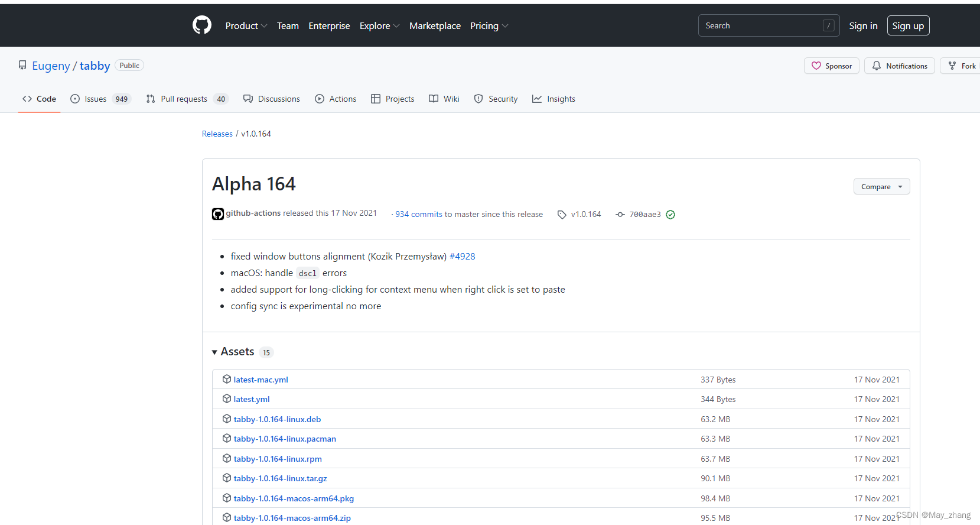
Task: Open the Projects tab
Action: tap(393, 99)
